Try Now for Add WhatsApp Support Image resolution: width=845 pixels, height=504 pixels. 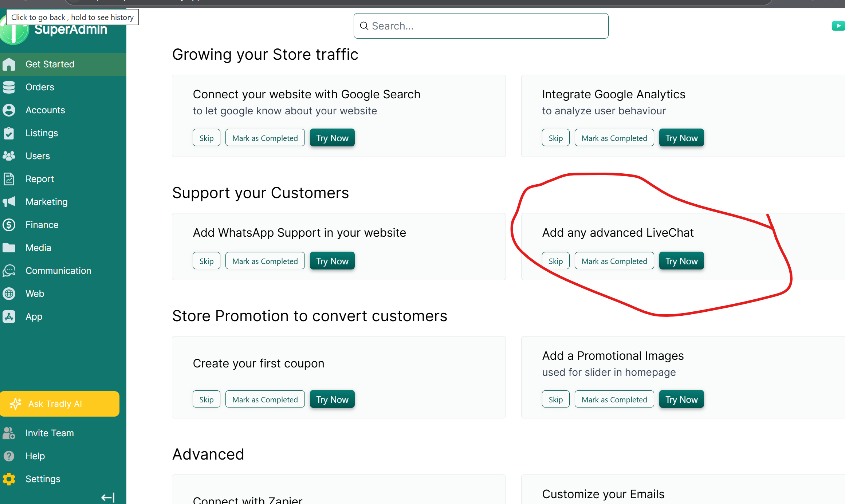(x=332, y=261)
